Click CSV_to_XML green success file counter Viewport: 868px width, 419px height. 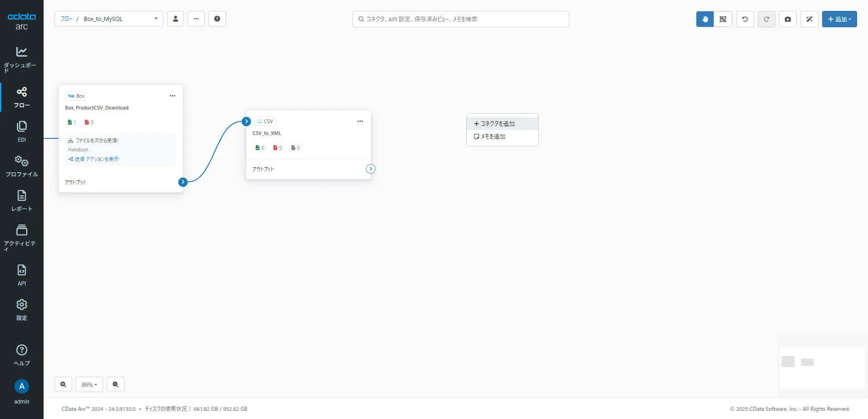click(260, 148)
